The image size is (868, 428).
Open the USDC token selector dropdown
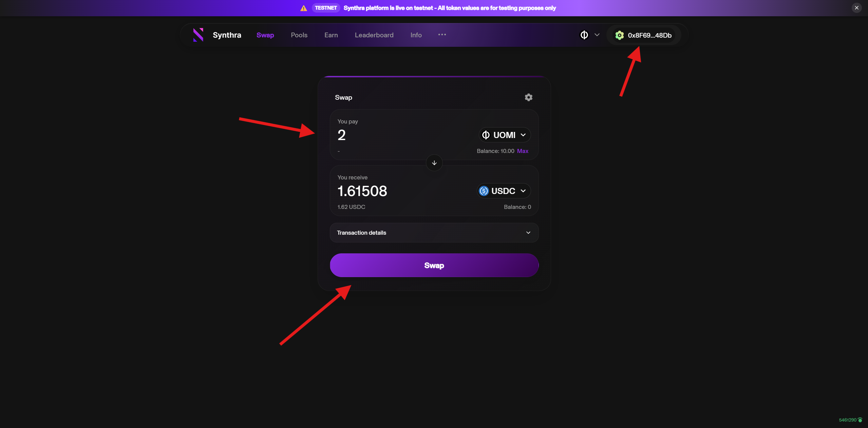click(x=504, y=191)
